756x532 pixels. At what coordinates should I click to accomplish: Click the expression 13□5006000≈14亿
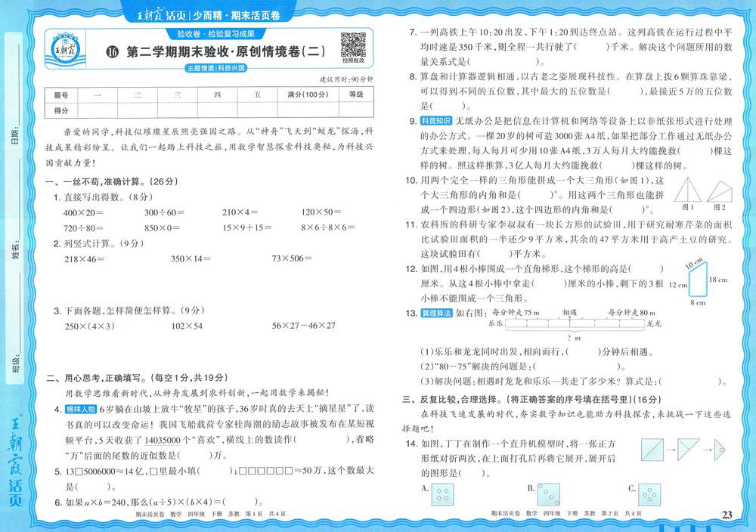click(x=104, y=472)
